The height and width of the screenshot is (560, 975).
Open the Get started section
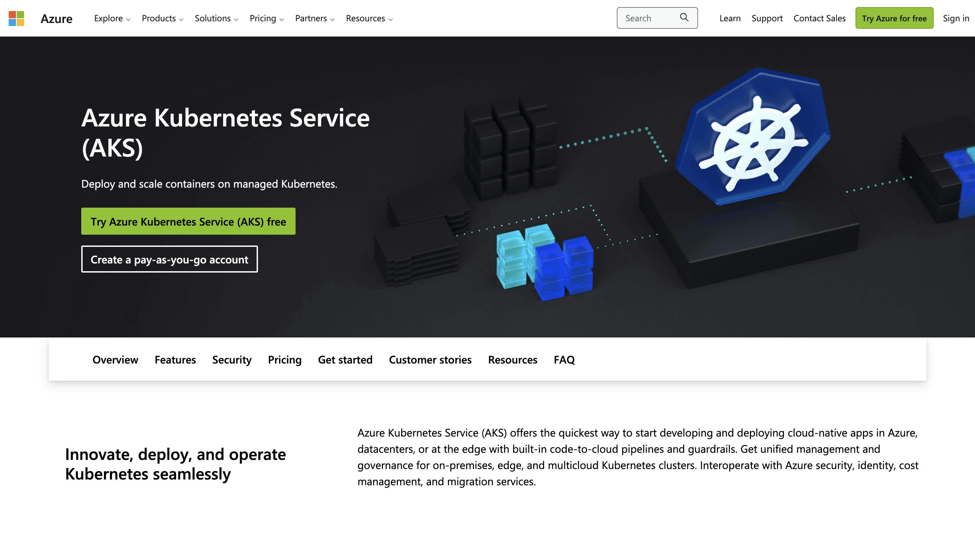tap(345, 359)
